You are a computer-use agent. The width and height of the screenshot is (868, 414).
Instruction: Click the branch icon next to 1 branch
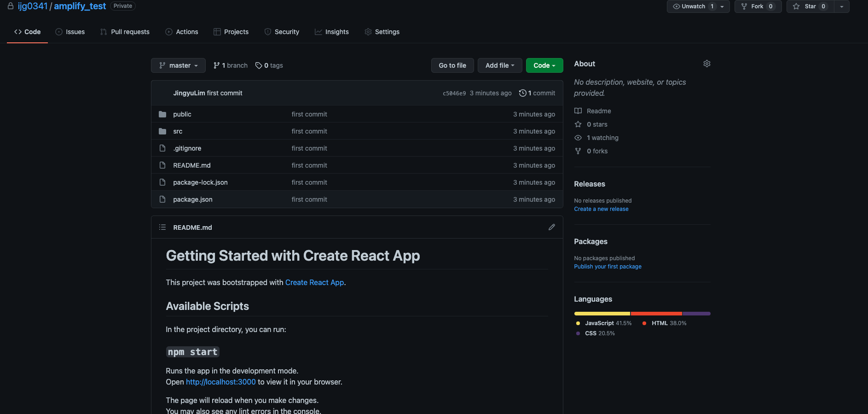(x=216, y=65)
